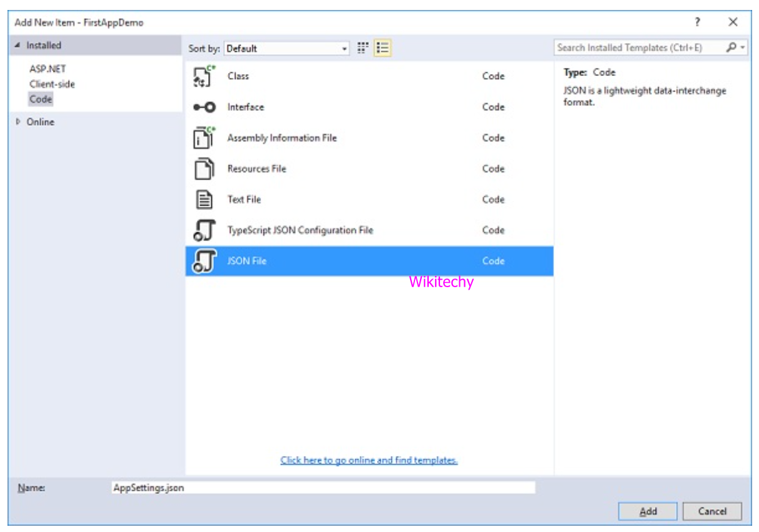The height and width of the screenshot is (532, 759).
Task: Switch to medium icons list view
Action: click(383, 48)
